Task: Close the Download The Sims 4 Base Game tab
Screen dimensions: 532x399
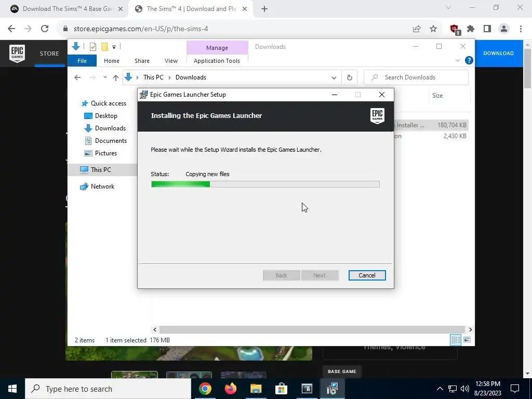Action: [121, 9]
